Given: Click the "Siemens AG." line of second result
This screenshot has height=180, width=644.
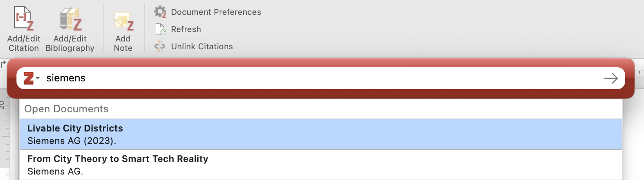Looking at the screenshot, I should [55, 171].
